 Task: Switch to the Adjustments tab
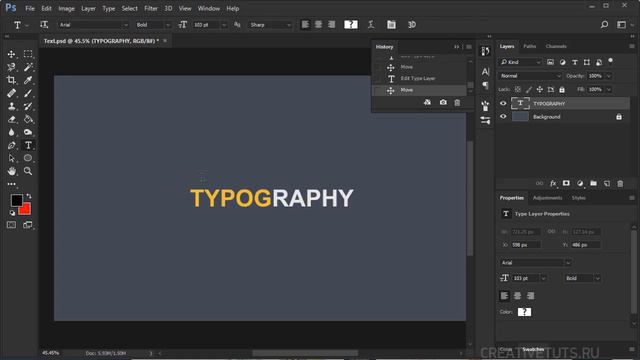(547, 198)
